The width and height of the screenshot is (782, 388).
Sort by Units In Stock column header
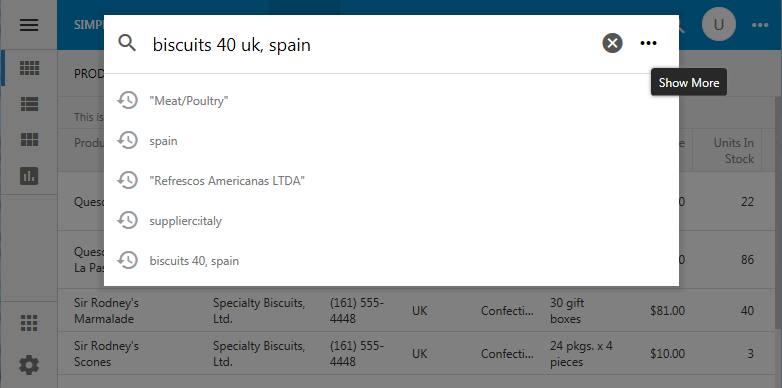(x=733, y=151)
